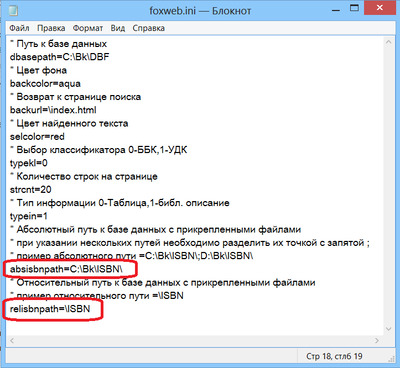Click the comment пример относительного пути
This screenshot has width=400, height=368.
[x=97, y=296]
